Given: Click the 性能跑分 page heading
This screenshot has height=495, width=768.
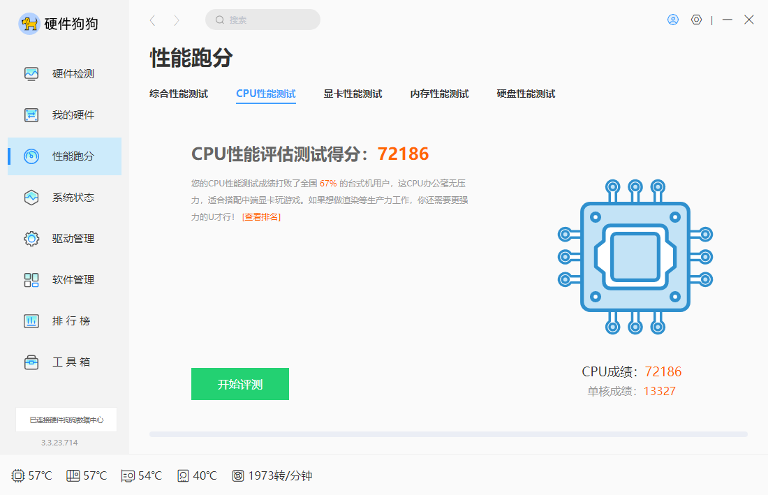Looking at the screenshot, I should pos(191,58).
